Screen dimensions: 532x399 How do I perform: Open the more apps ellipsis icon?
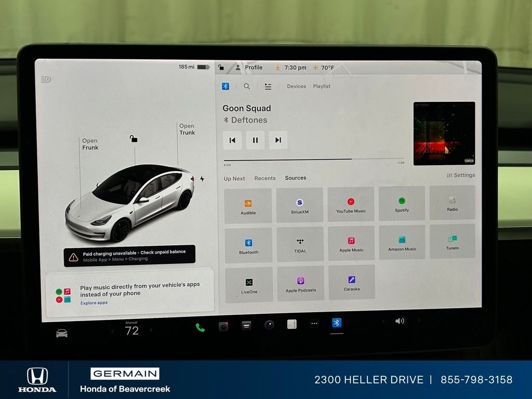314,324
